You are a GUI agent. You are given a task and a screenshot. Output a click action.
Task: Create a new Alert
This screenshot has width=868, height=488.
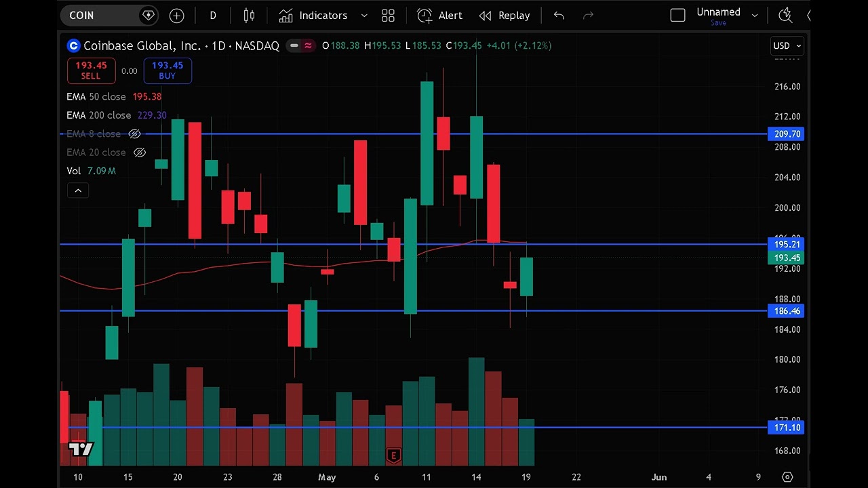(x=439, y=15)
